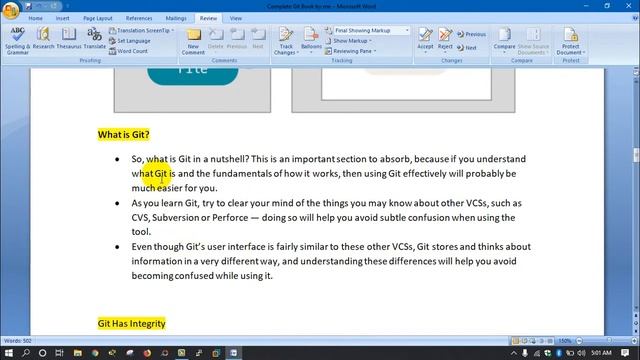Open the Compare documents menu
The width and height of the screenshot is (640, 360).
click(504, 41)
